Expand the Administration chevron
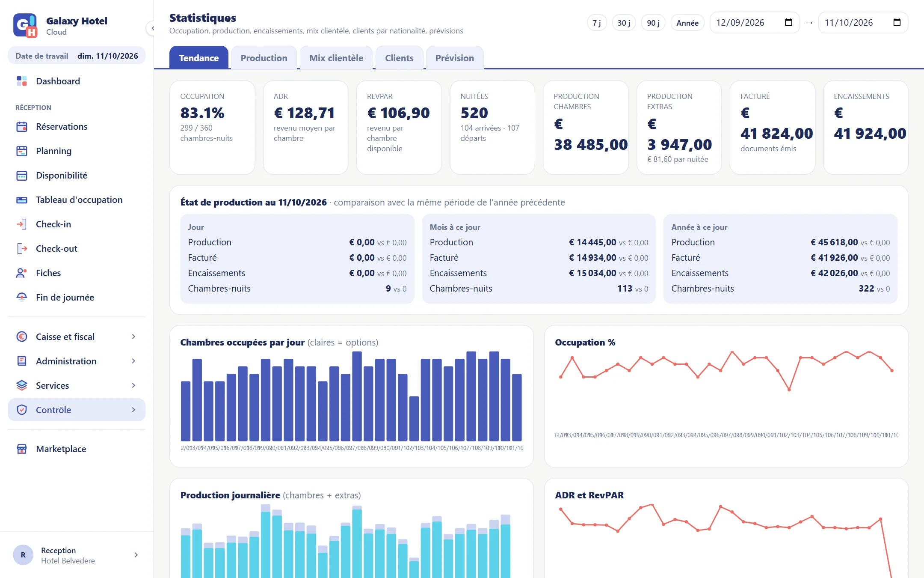This screenshot has height=578, width=924. pos(134,361)
